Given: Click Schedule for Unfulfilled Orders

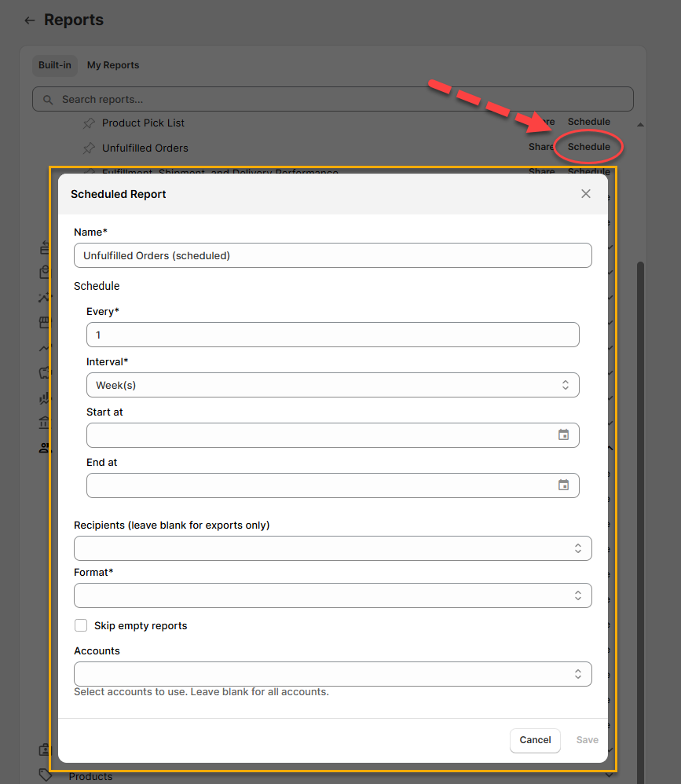Looking at the screenshot, I should pyautogui.click(x=588, y=147).
